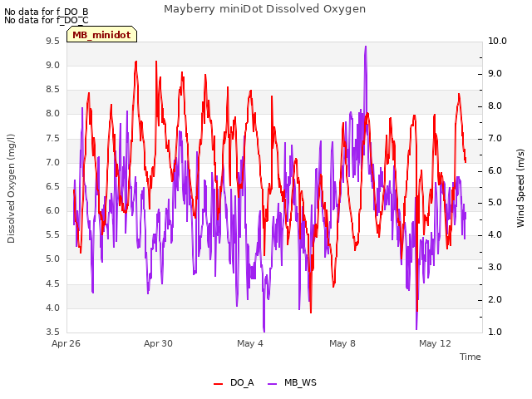Click the MB_minidot label box
This screenshot has width=532, height=399.
pos(101,34)
